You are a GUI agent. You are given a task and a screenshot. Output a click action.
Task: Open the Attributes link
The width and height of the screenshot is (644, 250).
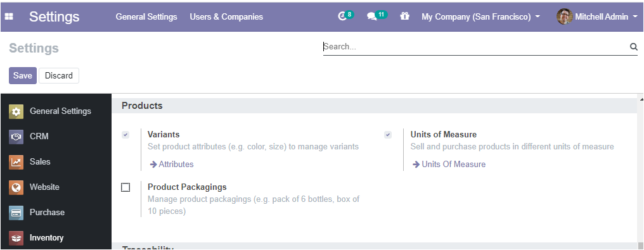176,165
